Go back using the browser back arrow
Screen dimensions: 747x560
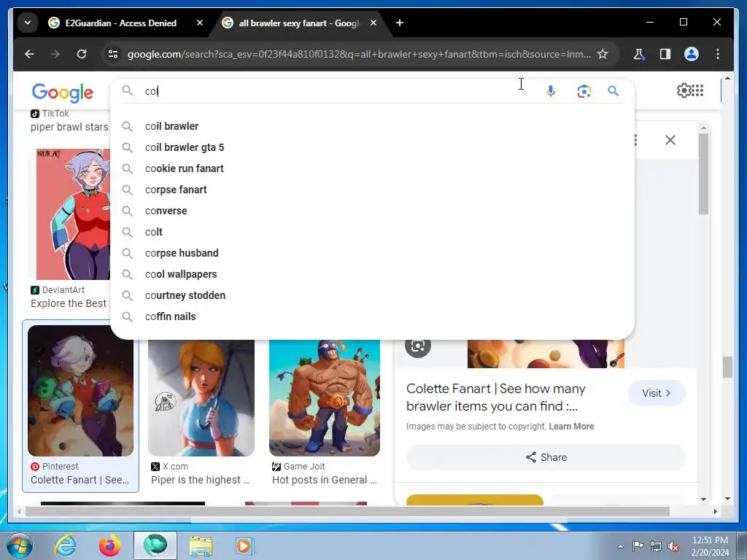(x=29, y=54)
